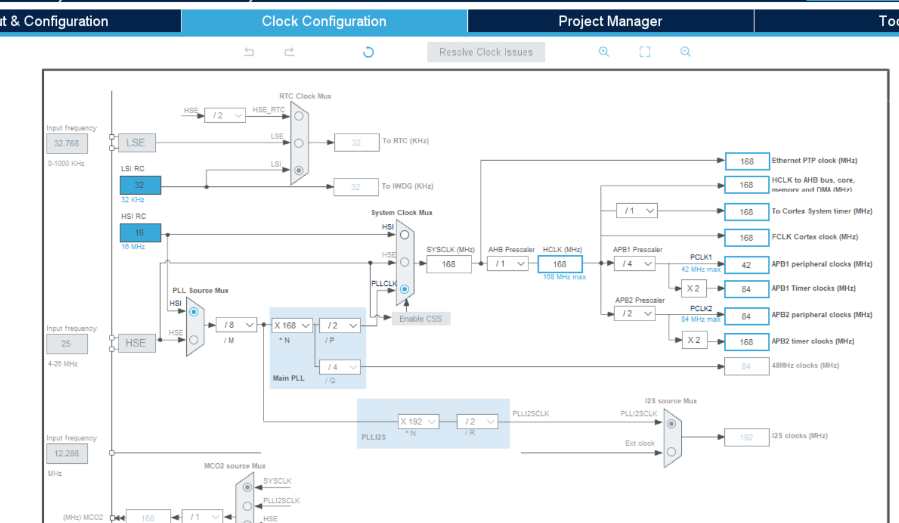
Task: Open PLLI2S /R divider dropdown
Action: pyautogui.click(x=478, y=421)
